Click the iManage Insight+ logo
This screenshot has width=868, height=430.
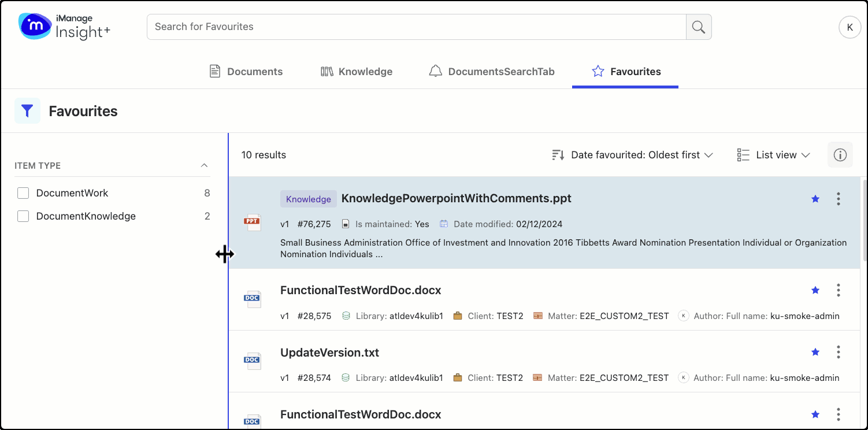(x=64, y=27)
